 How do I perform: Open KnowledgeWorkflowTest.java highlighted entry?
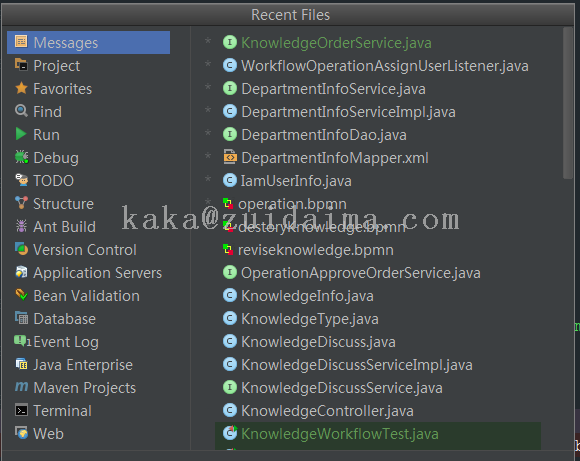point(378,434)
